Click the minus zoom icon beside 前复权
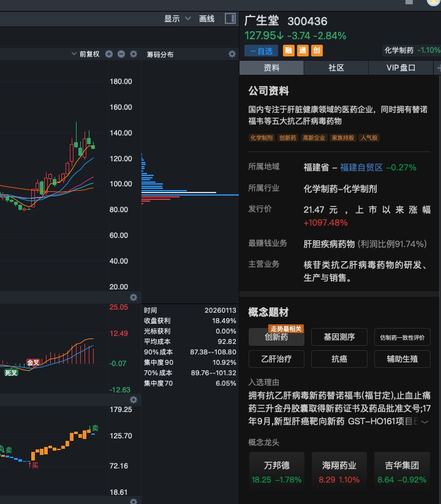The image size is (441, 504). tap(121, 54)
